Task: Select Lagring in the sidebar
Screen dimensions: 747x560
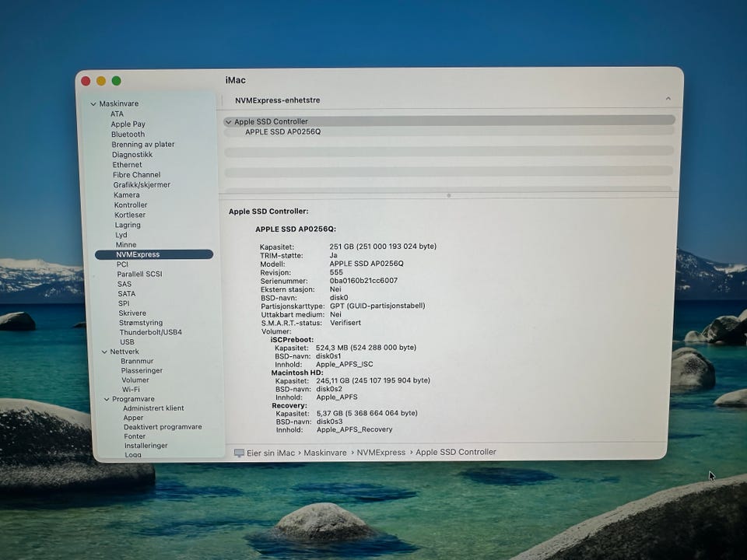Action: click(x=127, y=225)
